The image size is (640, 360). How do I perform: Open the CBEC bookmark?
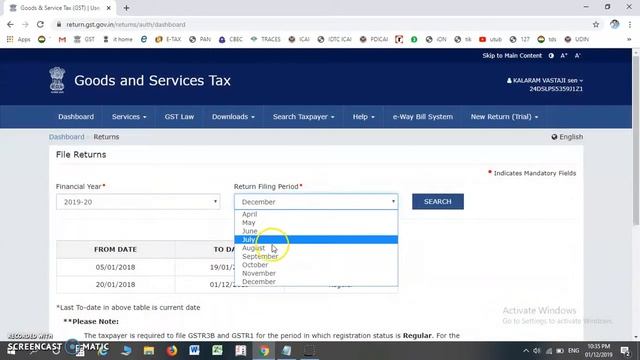(231, 39)
